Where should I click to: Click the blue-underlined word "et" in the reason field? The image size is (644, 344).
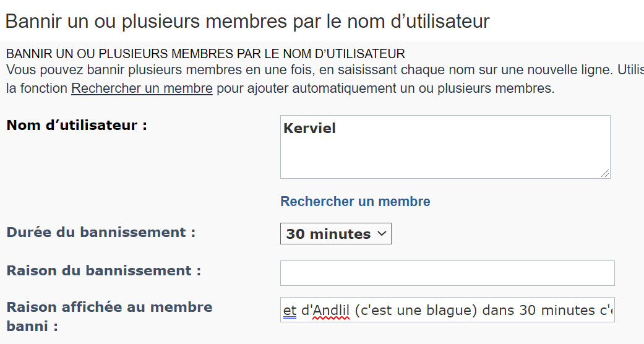click(290, 310)
